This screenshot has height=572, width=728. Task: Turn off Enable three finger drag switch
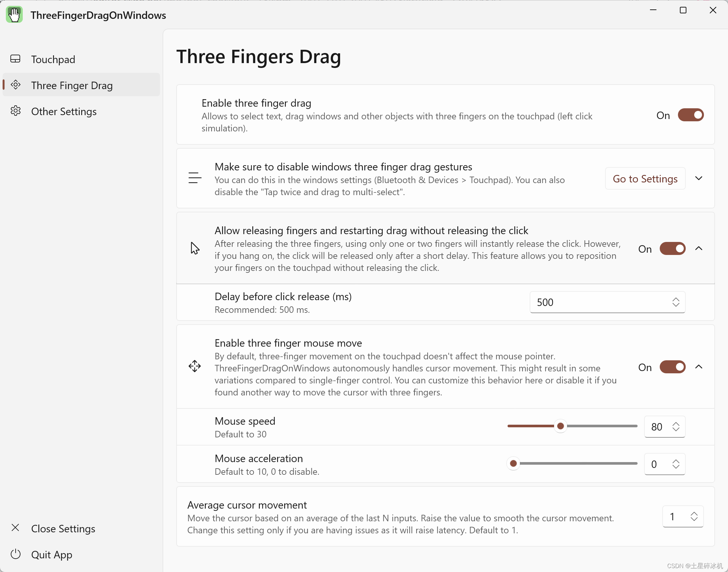691,115
